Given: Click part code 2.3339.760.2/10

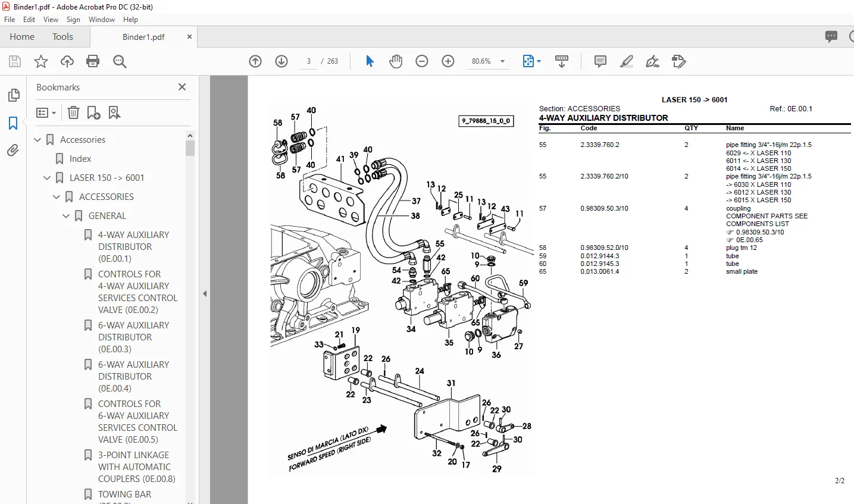Looking at the screenshot, I should click(604, 177).
